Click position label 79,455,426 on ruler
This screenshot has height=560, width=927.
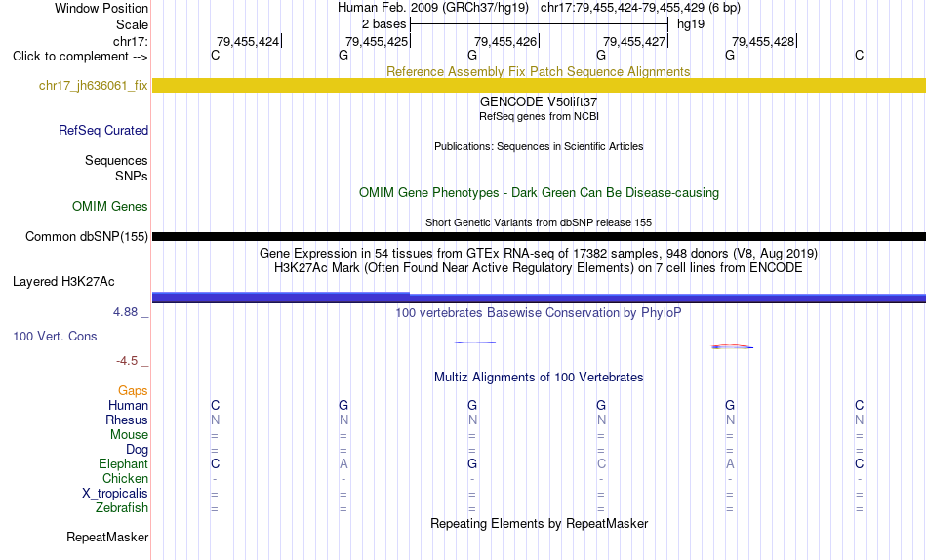[505, 41]
